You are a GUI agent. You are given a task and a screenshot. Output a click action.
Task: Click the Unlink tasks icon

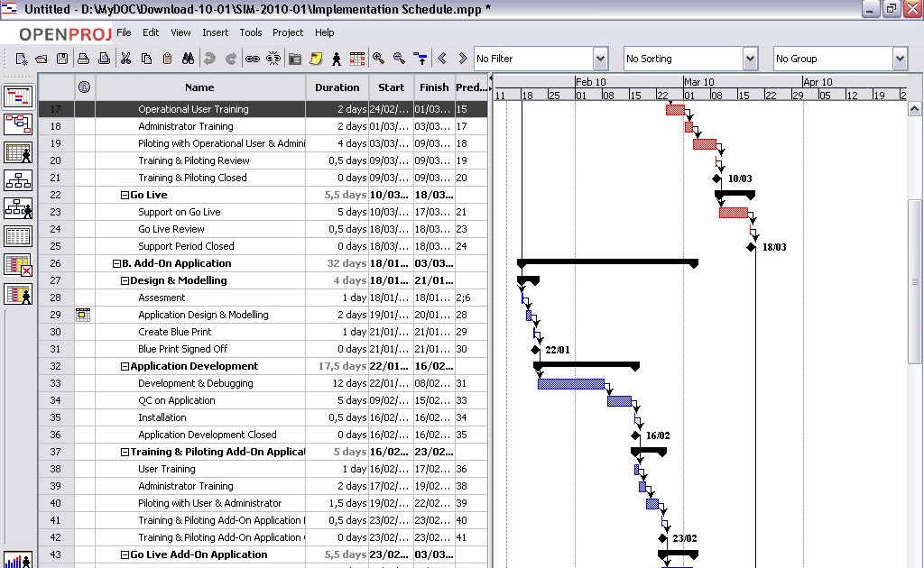point(273,59)
